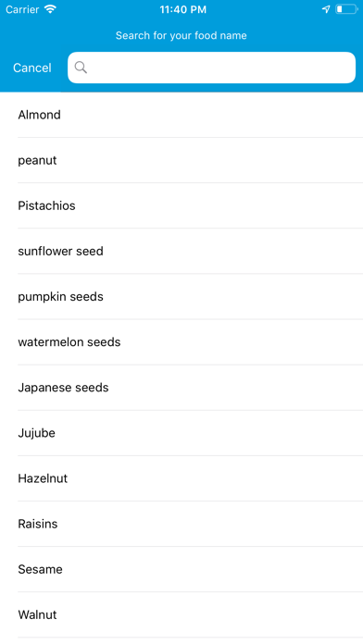Tap the Walnut entry
363x644 pixels.
(181, 614)
